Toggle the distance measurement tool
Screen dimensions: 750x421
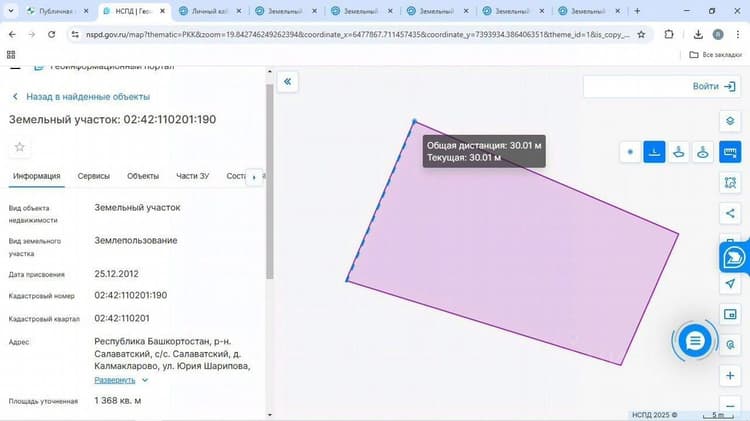point(654,152)
